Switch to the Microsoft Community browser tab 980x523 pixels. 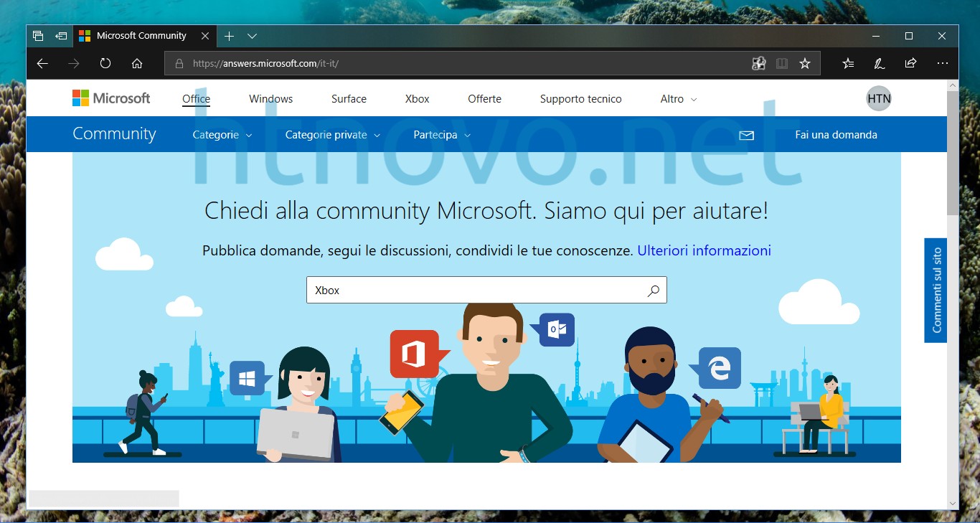click(x=141, y=36)
